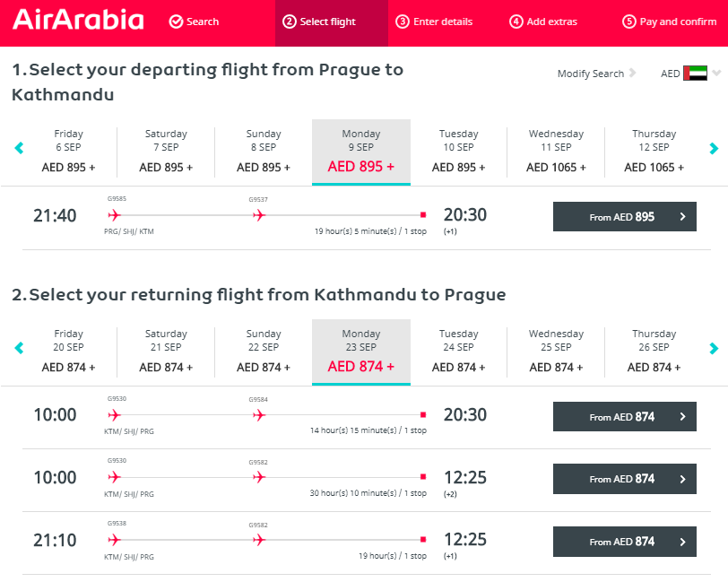Show later returning dates with right arrow
The image size is (728, 582).
[714, 348]
